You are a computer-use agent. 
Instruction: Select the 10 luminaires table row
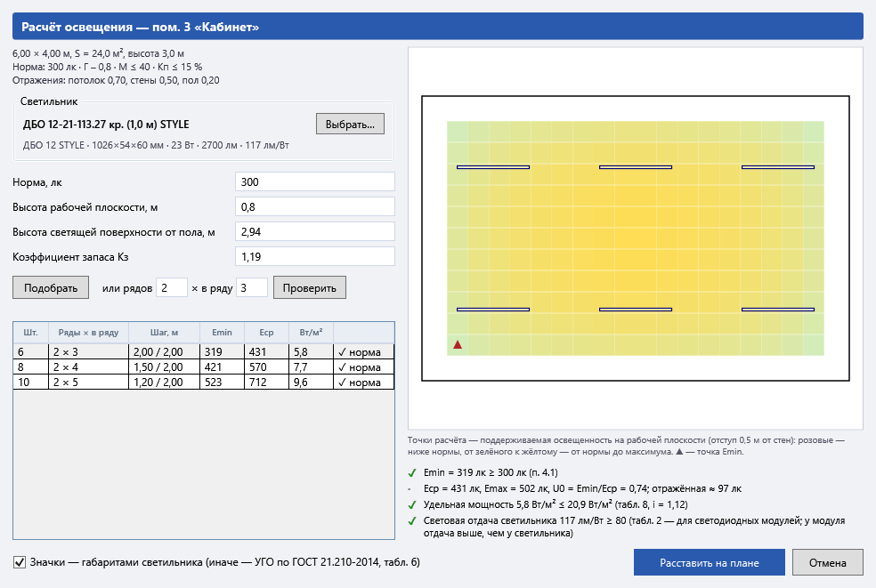click(203, 382)
